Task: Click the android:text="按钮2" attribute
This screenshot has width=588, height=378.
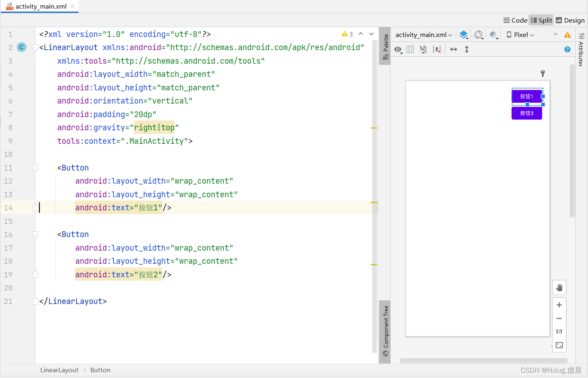Action: click(x=119, y=274)
